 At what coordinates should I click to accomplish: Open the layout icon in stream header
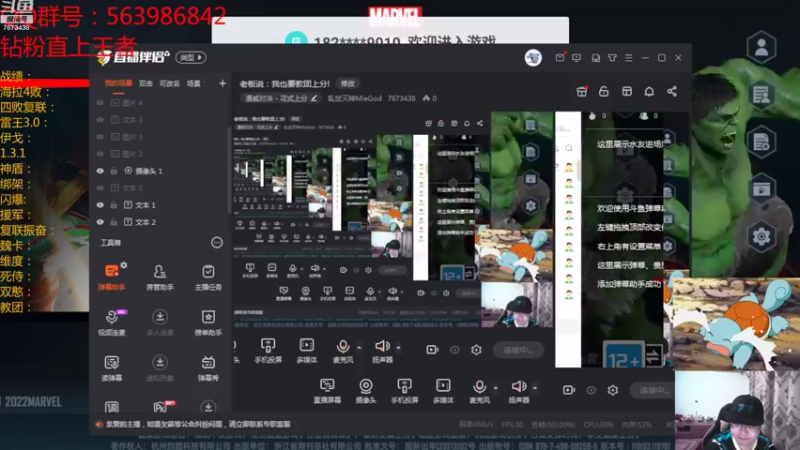click(627, 91)
